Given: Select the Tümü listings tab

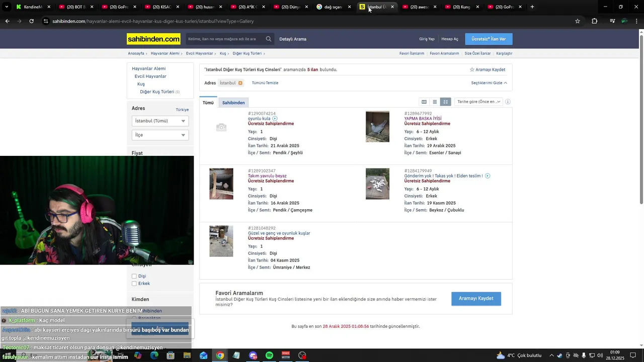Looking at the screenshot, I should click(x=208, y=103).
